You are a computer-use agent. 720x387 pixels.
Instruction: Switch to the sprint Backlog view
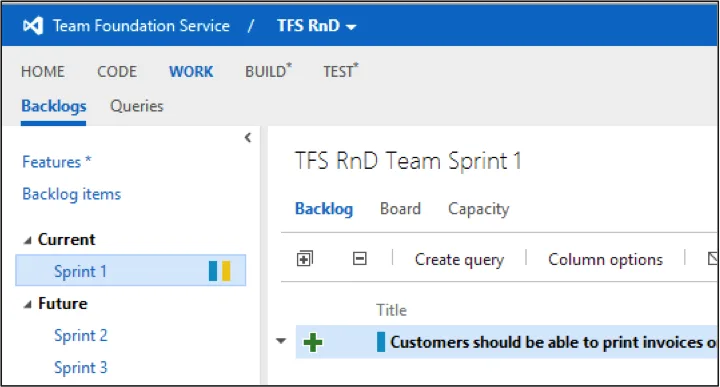tap(324, 209)
